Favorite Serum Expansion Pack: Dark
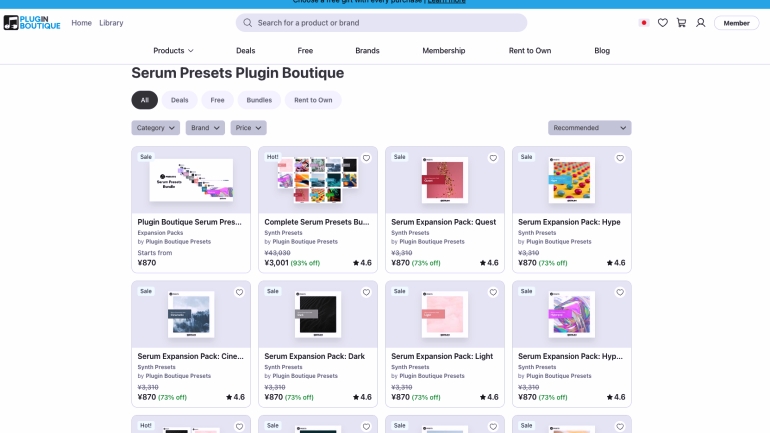 [366, 292]
